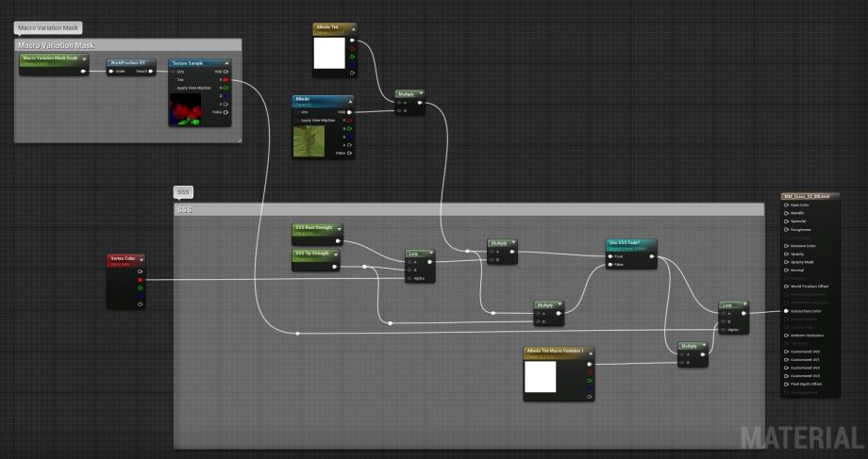Expand arrow on Lerp feeding Subsurface Color
Screen dimensions: 868x459
(x=744, y=304)
